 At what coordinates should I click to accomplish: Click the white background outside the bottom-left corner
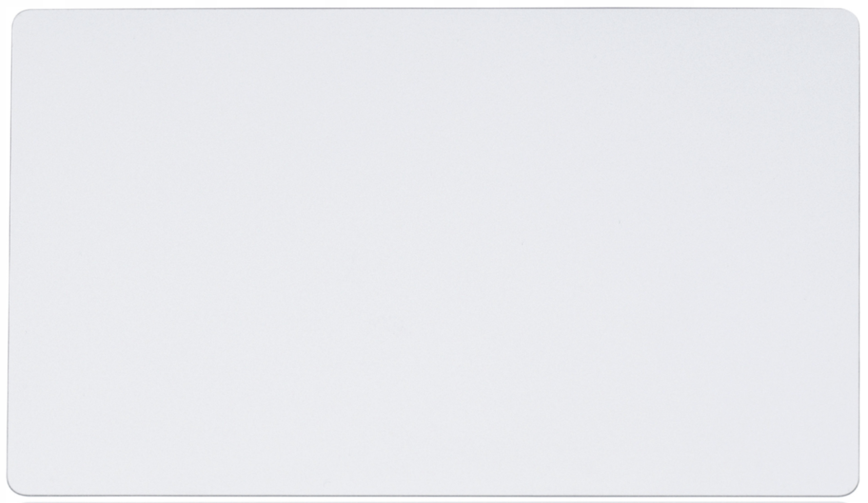point(3,499)
